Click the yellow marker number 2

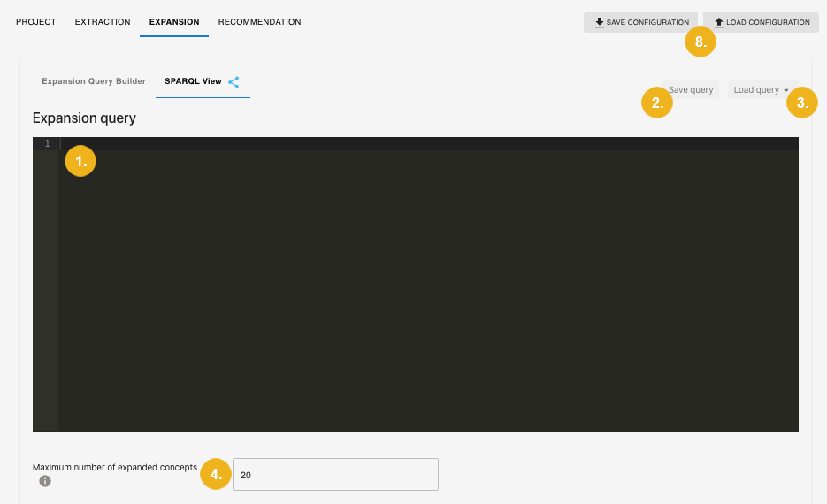click(656, 103)
